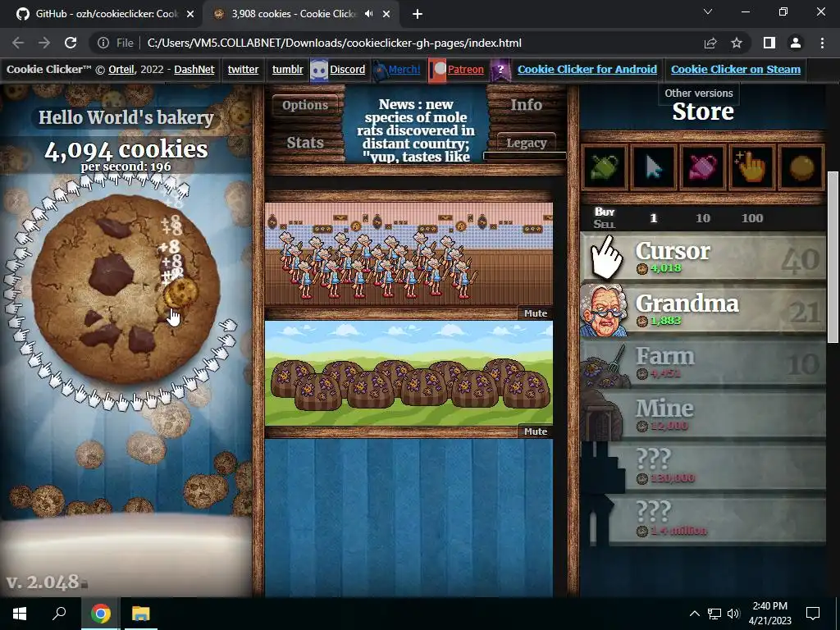Click the purple question mark ribbon icon
Screen dimensions: 840x630
click(500, 71)
